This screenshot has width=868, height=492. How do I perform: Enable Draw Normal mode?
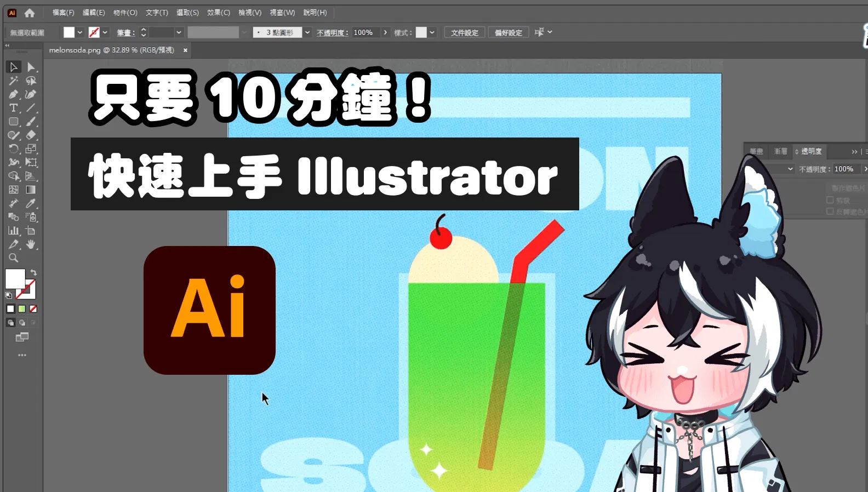tap(10, 323)
